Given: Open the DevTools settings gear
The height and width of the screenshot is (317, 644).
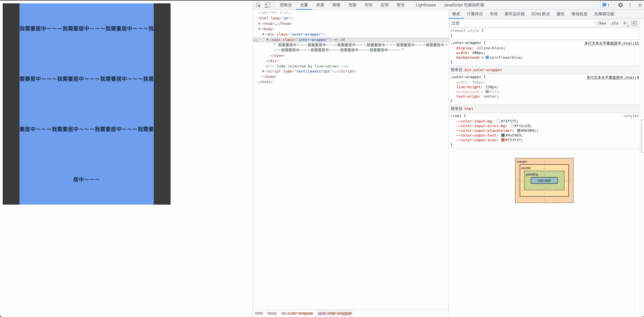Looking at the screenshot, I should coord(620,5).
